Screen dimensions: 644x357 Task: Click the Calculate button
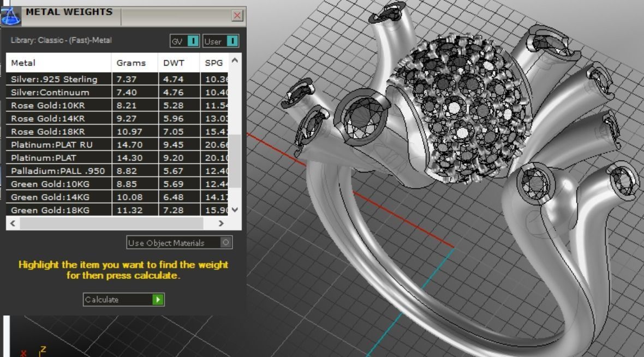[124, 300]
